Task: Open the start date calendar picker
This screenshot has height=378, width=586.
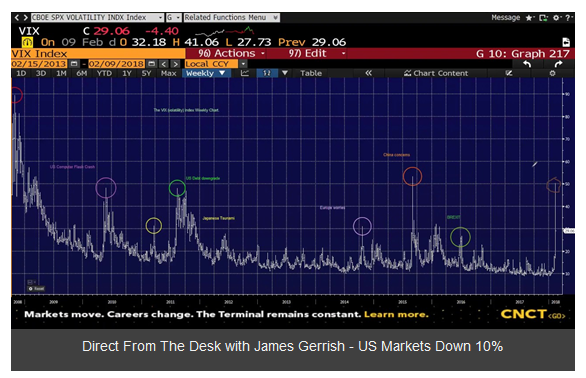Action: coord(74,64)
